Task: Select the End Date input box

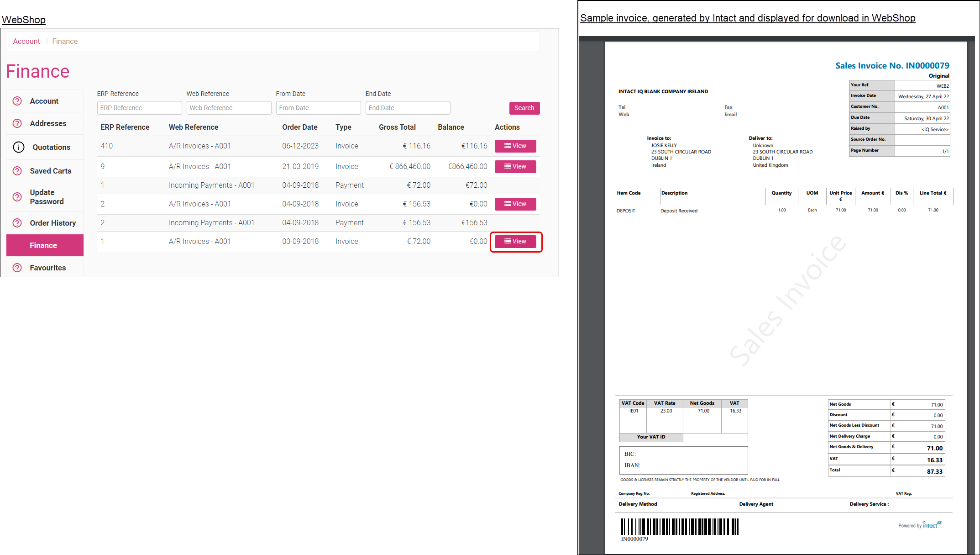Action: [408, 108]
